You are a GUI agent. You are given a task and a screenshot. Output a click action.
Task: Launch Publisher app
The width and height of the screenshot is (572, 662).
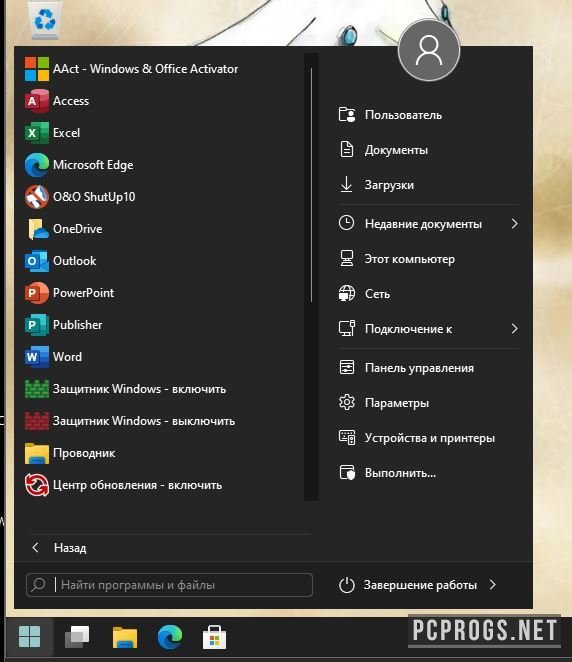click(x=63, y=325)
